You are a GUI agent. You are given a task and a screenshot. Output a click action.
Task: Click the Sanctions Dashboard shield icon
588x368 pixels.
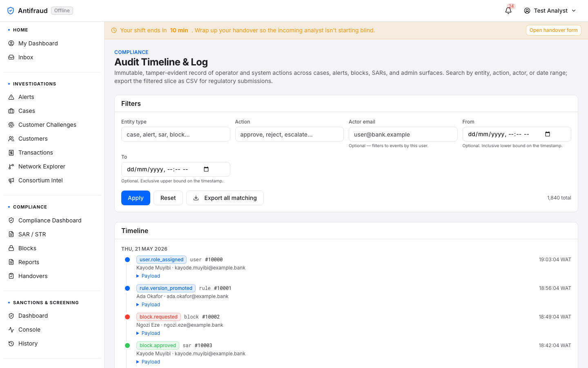point(11,316)
